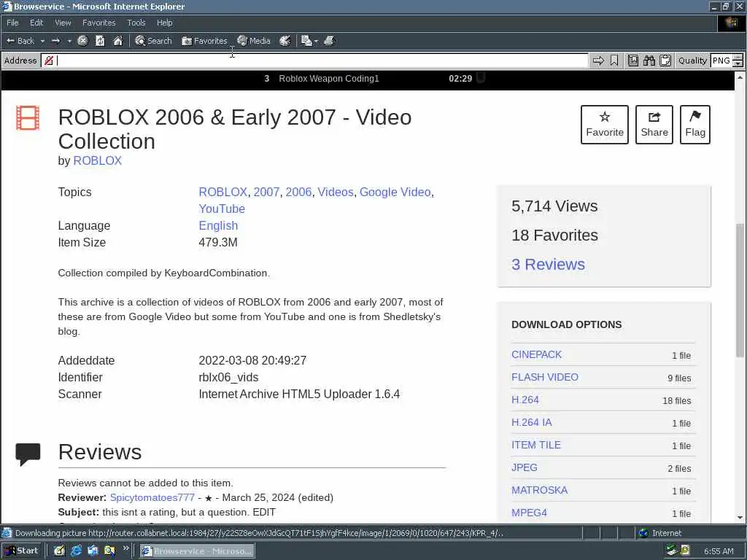Open the H.264 IA download option

click(x=531, y=422)
